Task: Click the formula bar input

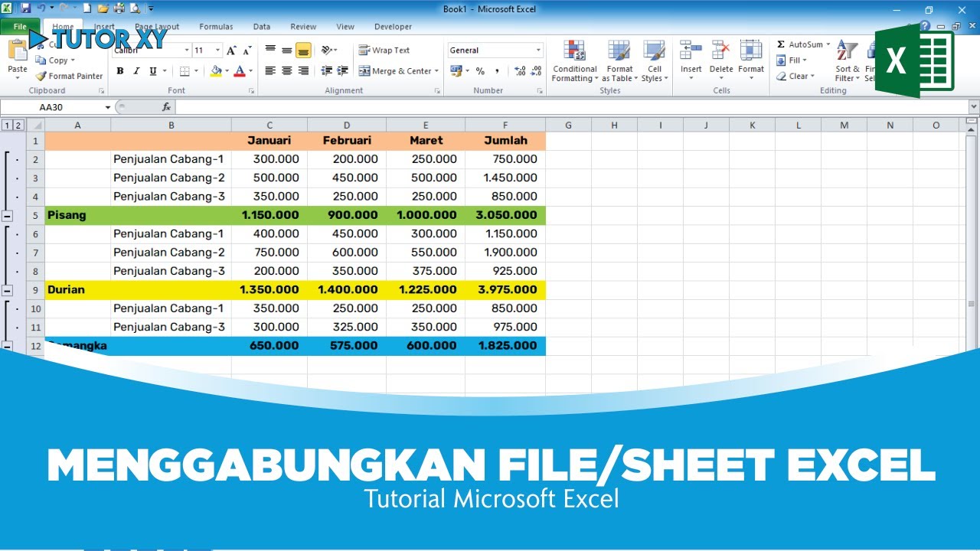Action: [570, 107]
